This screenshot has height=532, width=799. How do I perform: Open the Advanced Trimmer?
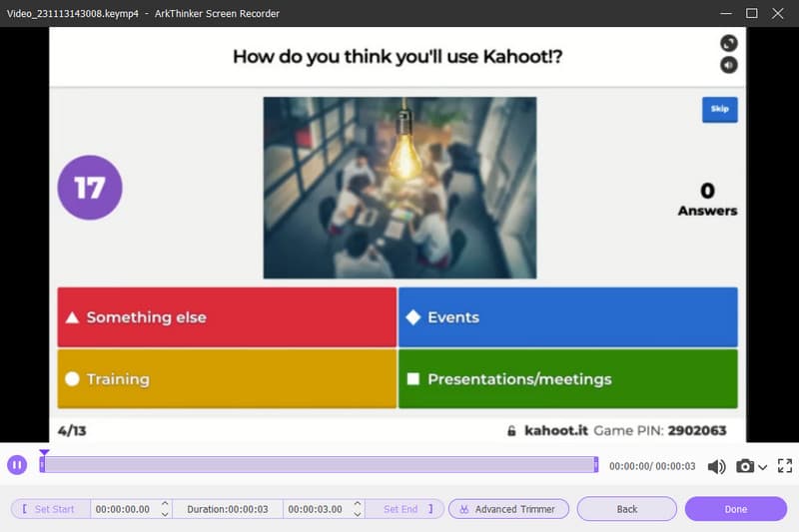click(x=508, y=509)
